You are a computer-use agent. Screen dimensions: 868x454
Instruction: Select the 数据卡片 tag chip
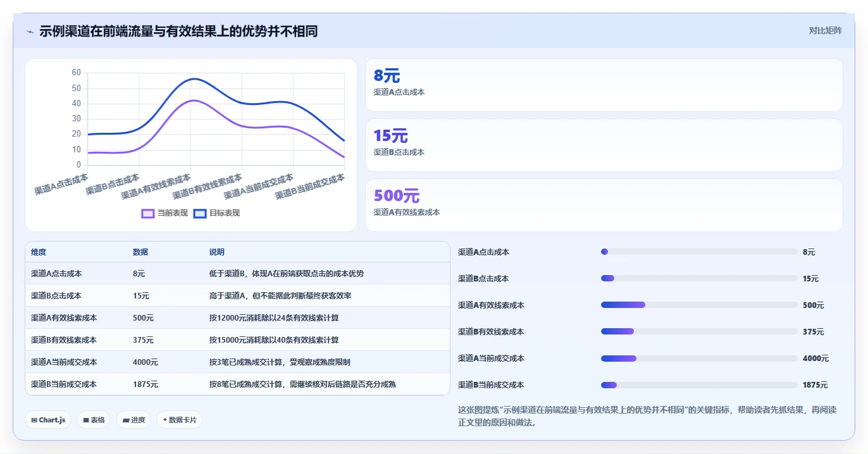point(180,420)
